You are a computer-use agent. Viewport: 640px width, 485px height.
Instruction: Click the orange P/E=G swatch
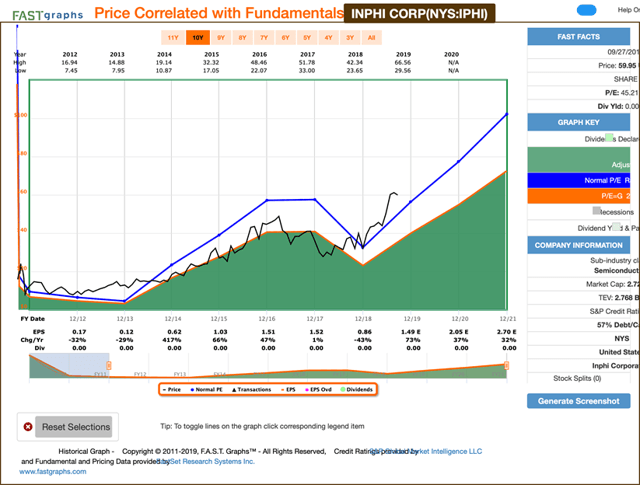(578, 196)
